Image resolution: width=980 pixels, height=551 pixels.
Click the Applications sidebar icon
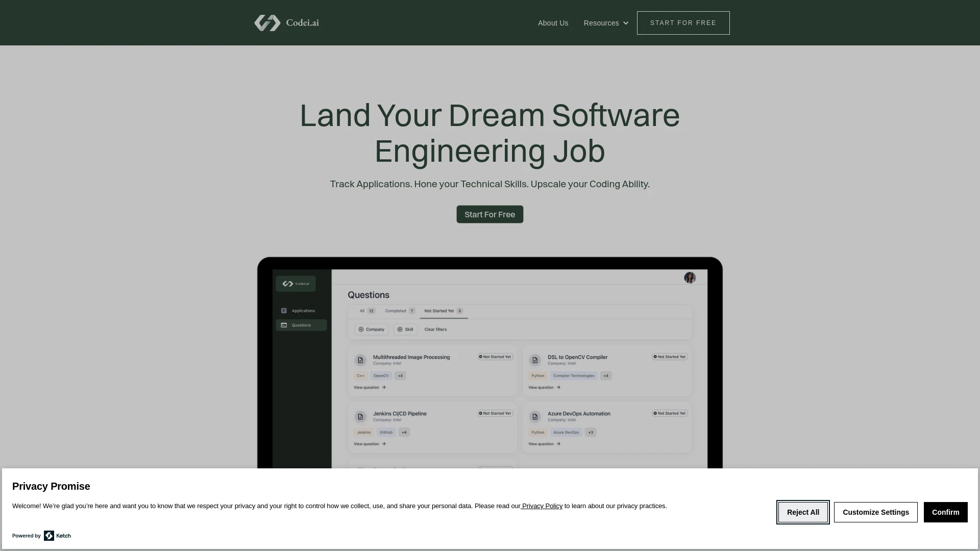pos(283,310)
